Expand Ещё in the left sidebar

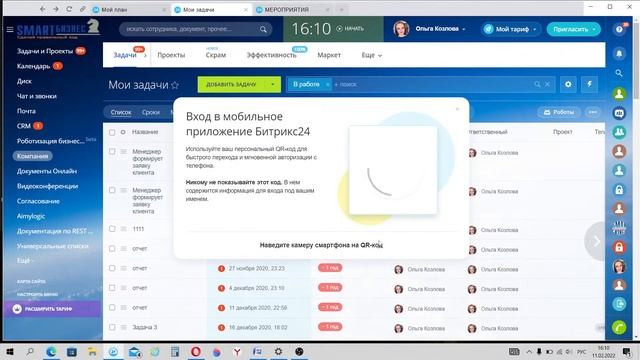coord(25,260)
